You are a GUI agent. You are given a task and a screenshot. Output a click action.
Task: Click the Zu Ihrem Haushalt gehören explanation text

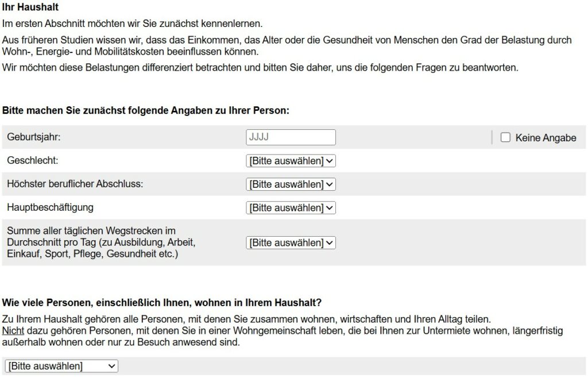[x=247, y=319]
